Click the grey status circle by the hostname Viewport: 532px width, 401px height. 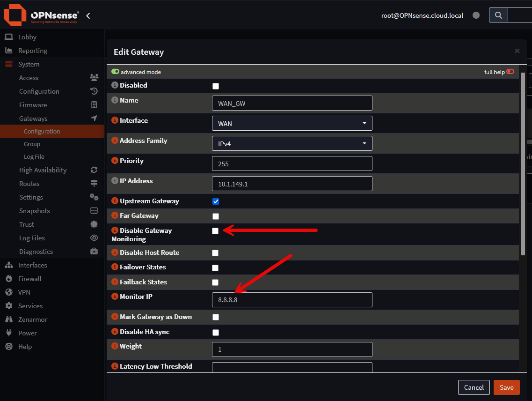[x=476, y=15]
